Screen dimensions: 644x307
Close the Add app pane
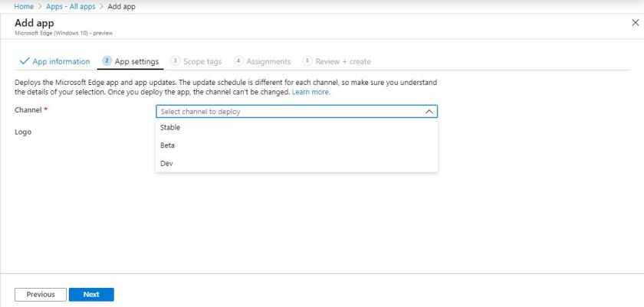pos(635,24)
